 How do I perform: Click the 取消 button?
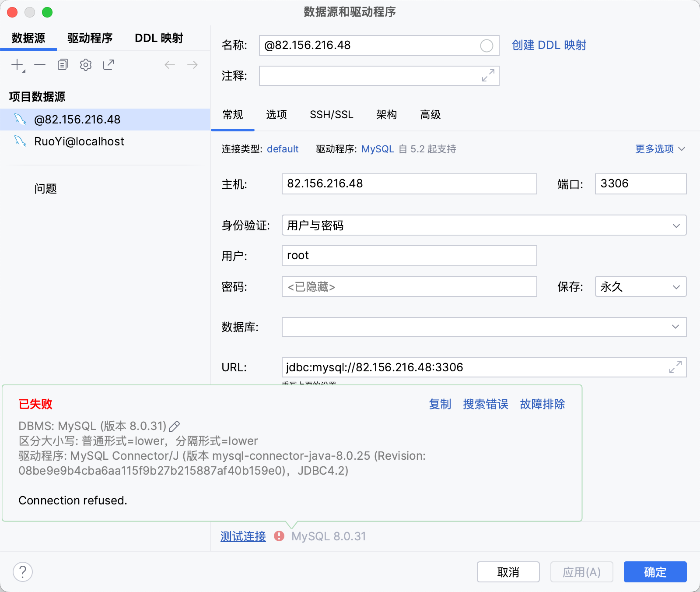[x=508, y=572]
